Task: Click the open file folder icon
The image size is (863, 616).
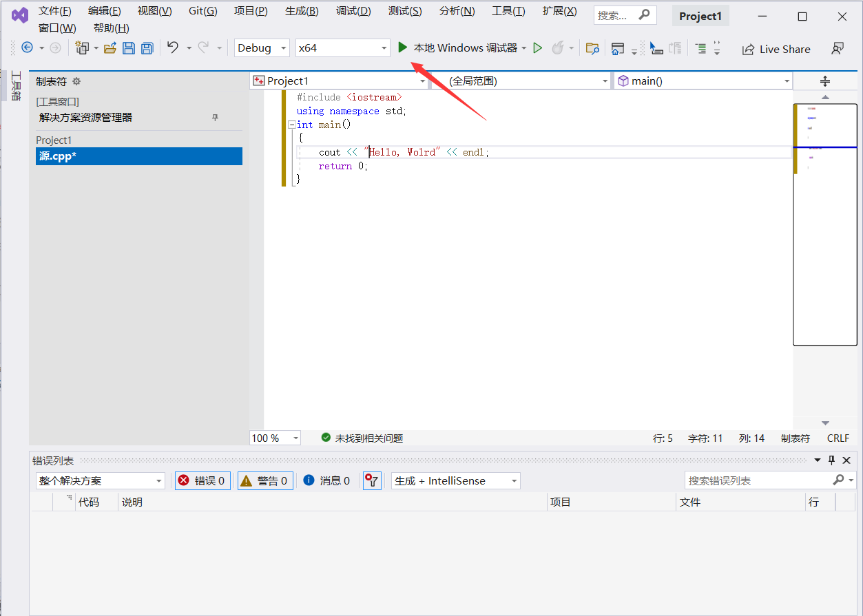Action: point(110,47)
